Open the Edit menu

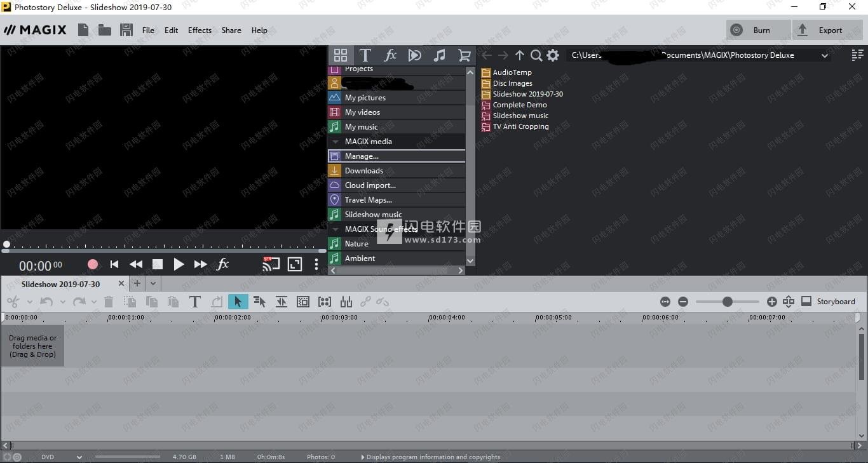[x=172, y=30]
